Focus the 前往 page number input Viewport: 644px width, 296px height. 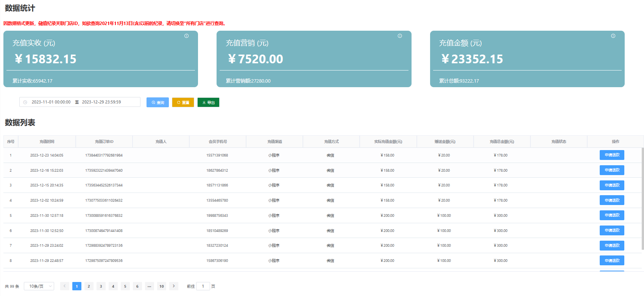pyautogui.click(x=203, y=286)
